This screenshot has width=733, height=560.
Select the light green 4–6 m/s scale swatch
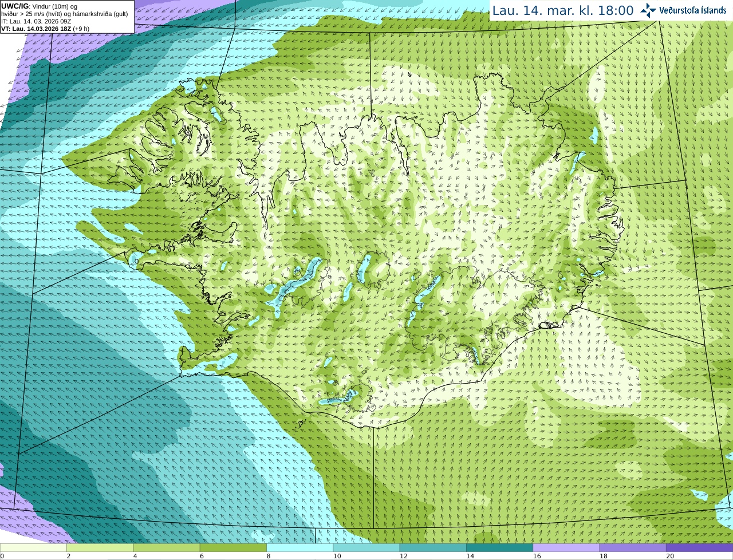click(167, 547)
